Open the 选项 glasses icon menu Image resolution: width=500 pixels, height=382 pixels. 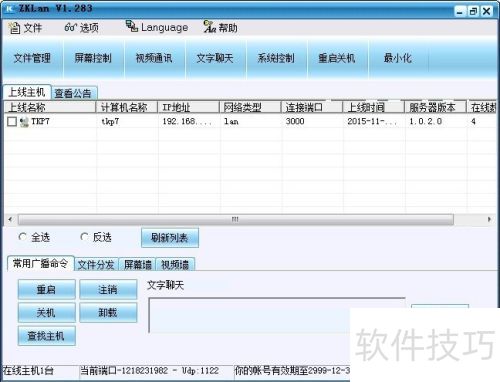[x=70, y=27]
